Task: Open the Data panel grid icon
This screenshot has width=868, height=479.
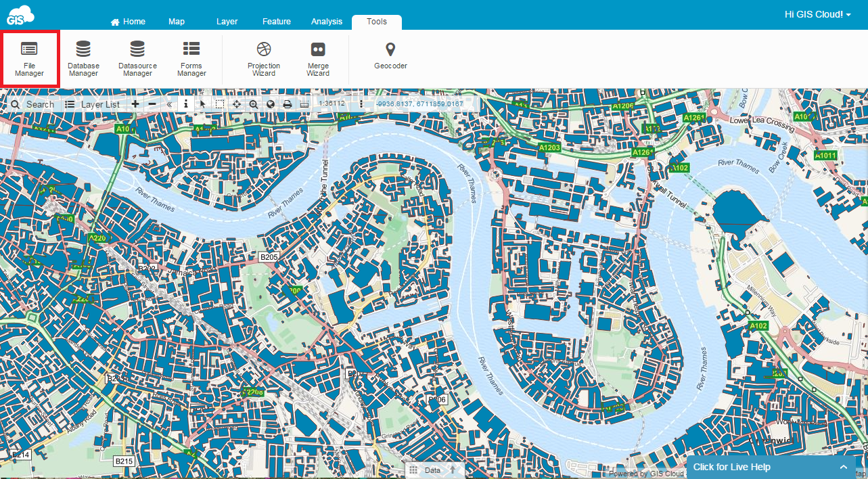Action: (413, 470)
